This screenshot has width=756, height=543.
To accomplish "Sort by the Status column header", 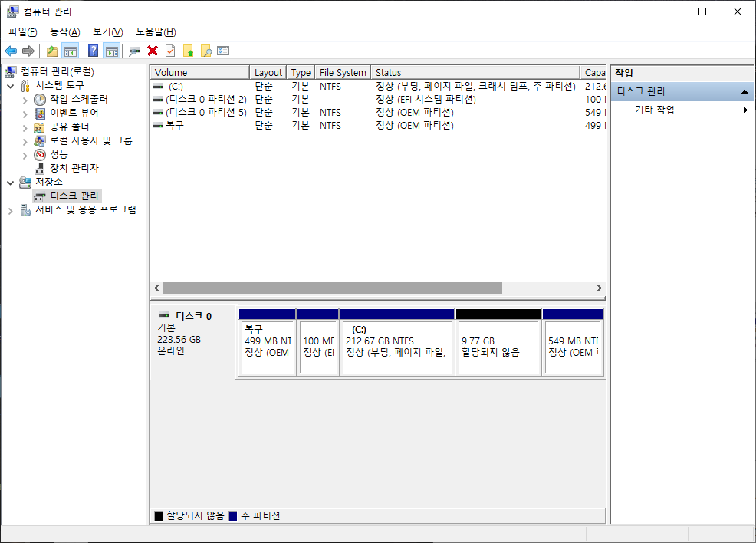I will click(475, 72).
